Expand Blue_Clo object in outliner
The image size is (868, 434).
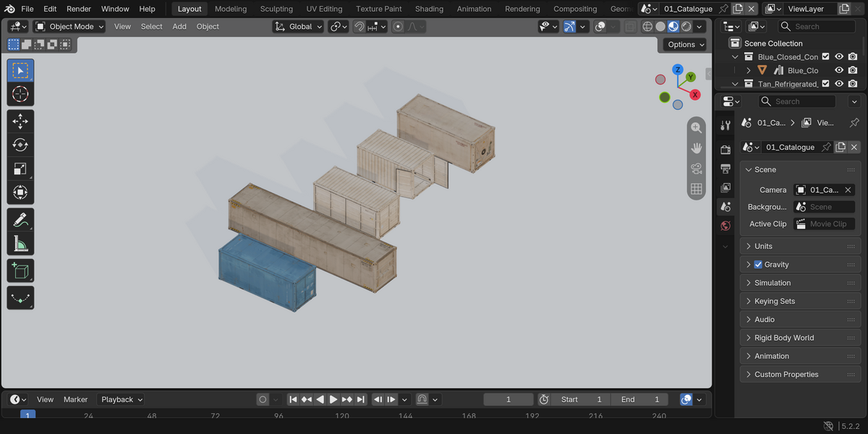[x=749, y=70]
